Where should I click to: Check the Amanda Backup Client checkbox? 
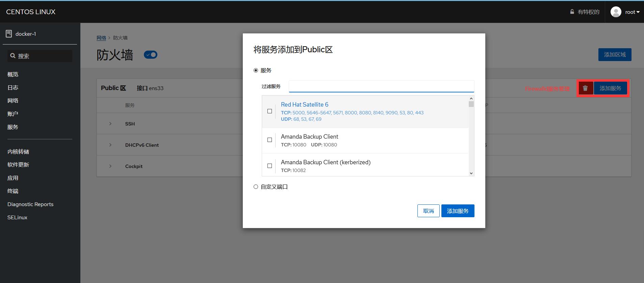point(269,140)
